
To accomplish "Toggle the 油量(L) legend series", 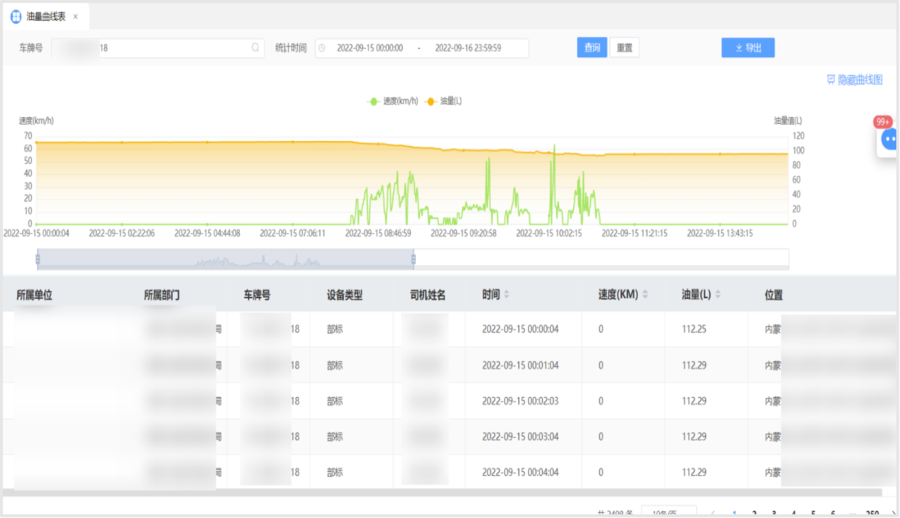I will 443,101.
